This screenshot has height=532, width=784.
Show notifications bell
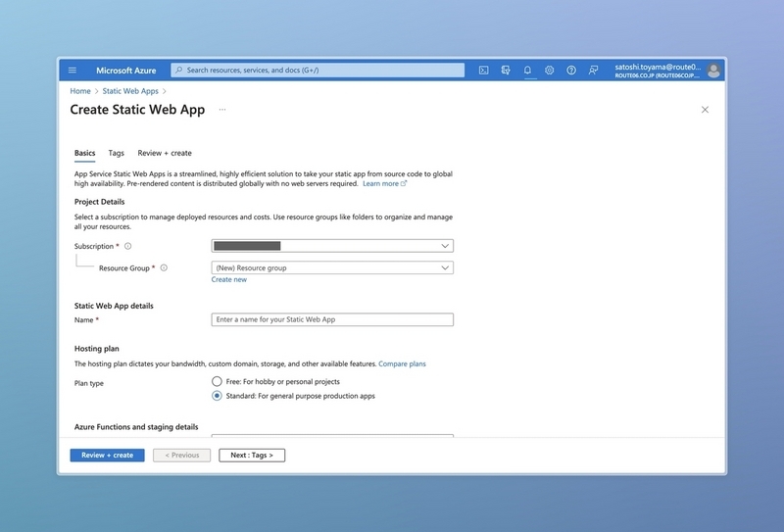[527, 70]
